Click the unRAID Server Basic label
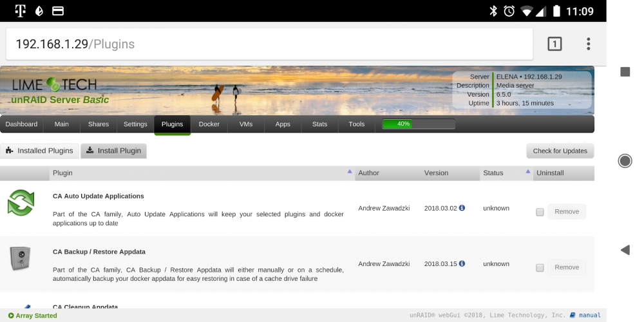This screenshot has height=322, width=644. (60, 100)
